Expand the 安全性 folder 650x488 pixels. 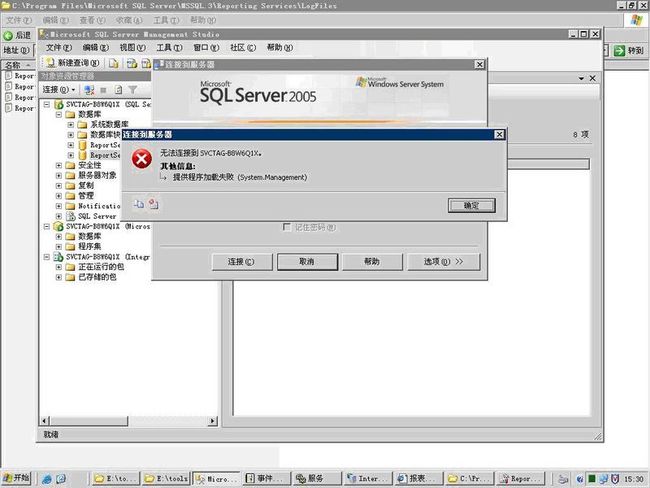pyautogui.click(x=59, y=165)
